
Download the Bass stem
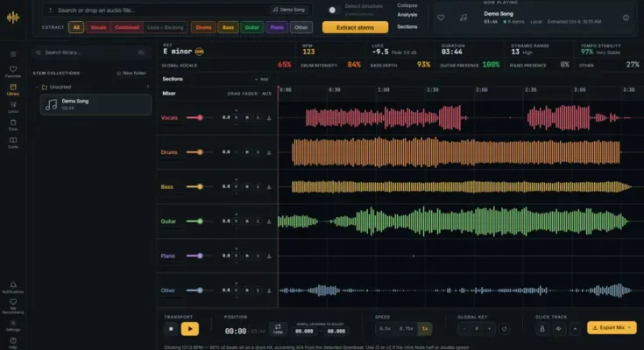(x=269, y=186)
